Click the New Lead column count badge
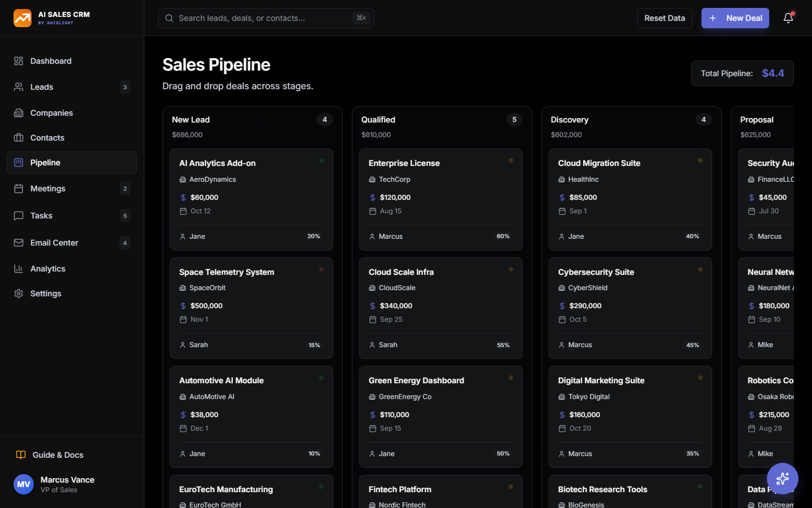 tap(325, 120)
